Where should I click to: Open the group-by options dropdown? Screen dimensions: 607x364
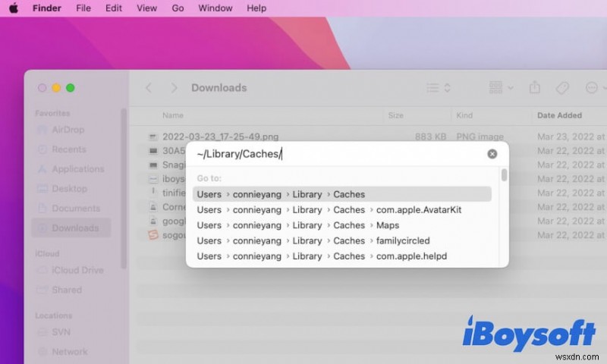[501, 88]
